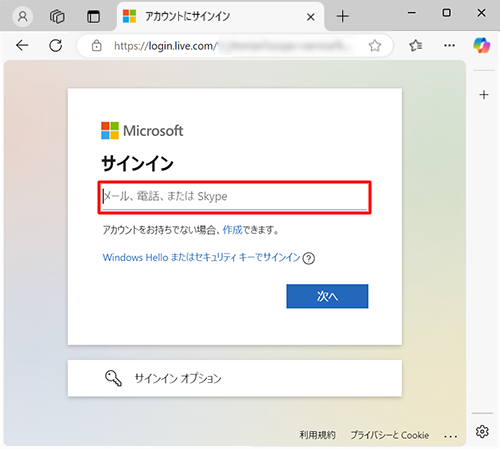
Task: View site information via the lock icon
Action: click(x=97, y=45)
